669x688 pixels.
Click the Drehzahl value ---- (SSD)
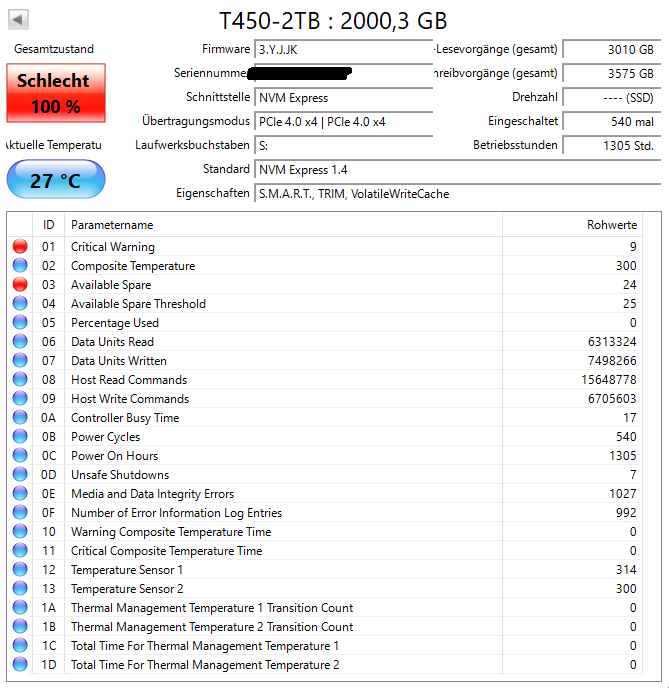pos(612,97)
